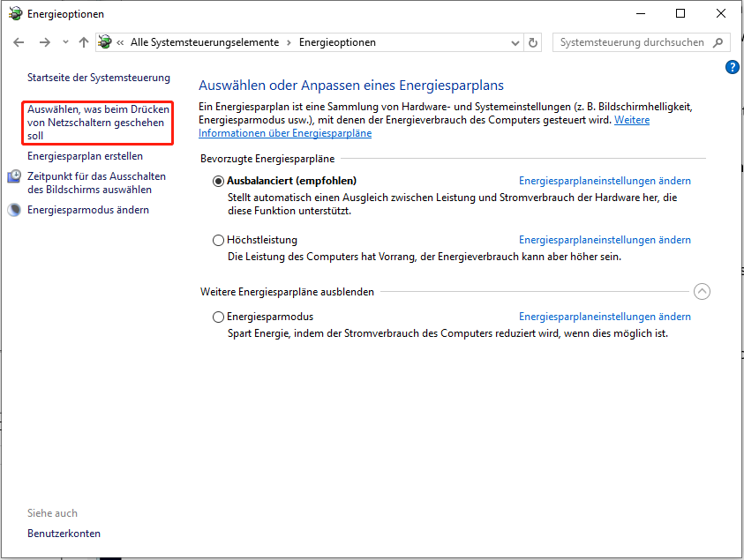Click the Bevorzugte Energiesparpläne section label
The width and height of the screenshot is (744, 560).
(x=267, y=159)
